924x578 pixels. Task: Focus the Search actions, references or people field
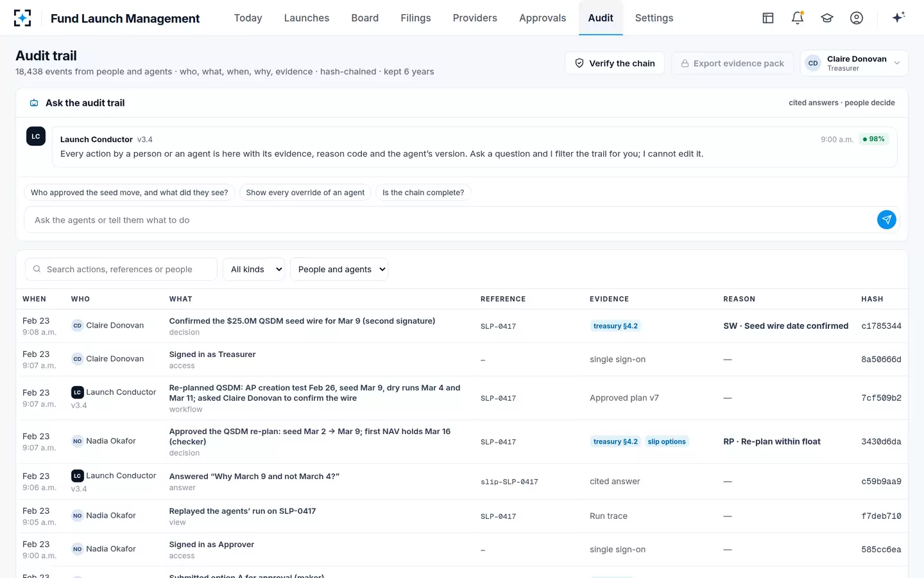pos(121,269)
